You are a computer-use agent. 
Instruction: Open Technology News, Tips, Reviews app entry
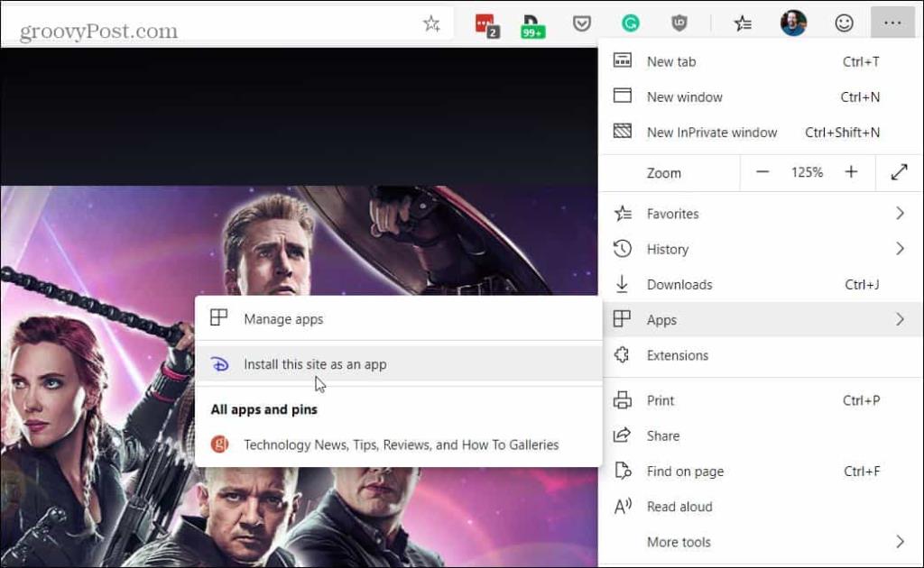pos(398,444)
